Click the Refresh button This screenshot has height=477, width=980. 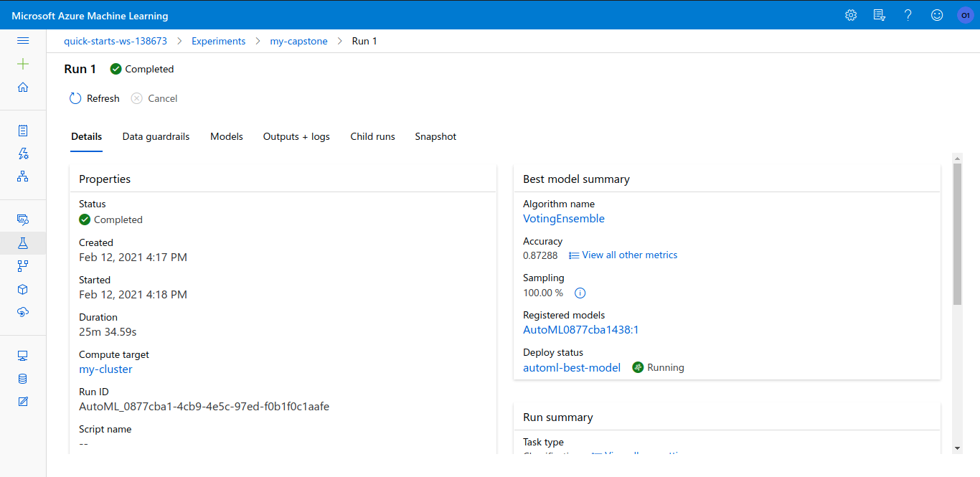click(x=95, y=98)
